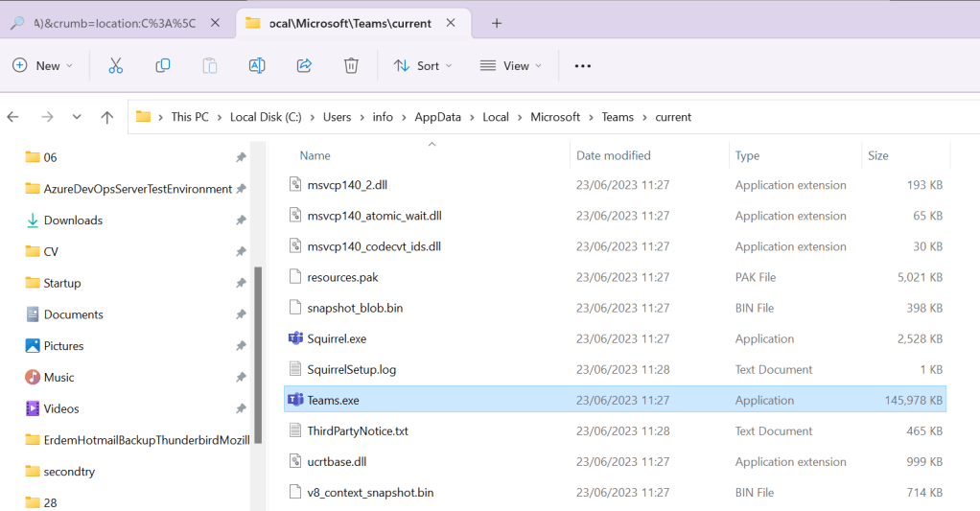Select msvcp140_codecvt_ids.dll file
The width and height of the screenshot is (980, 511).
click(x=615, y=246)
